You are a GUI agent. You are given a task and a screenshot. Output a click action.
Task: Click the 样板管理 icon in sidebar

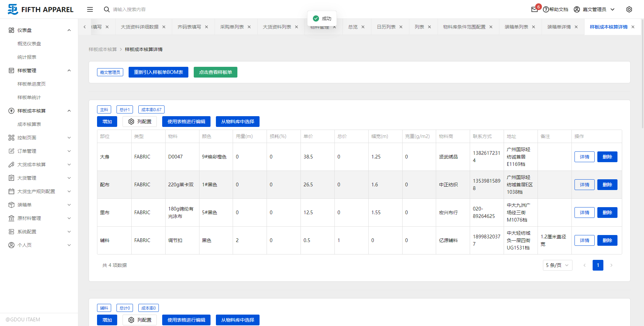point(11,71)
